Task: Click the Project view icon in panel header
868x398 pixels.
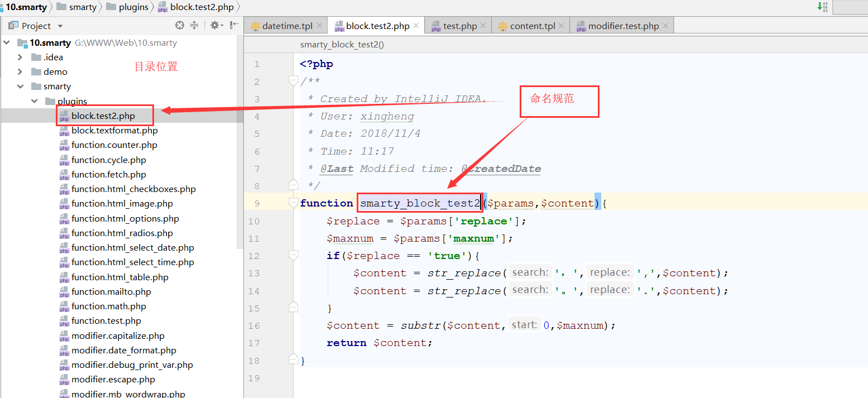Action: pos(13,26)
